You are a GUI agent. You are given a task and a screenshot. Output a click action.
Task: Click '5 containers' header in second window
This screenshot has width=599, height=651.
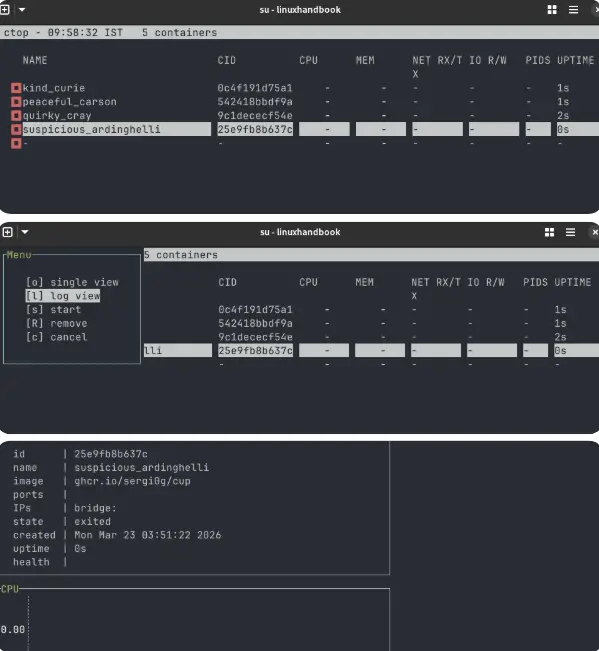tap(181, 255)
